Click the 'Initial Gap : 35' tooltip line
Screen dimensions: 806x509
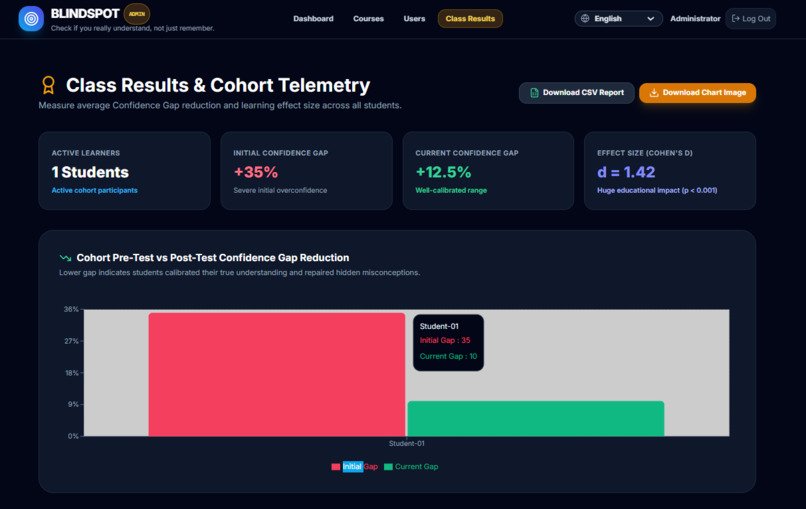(445, 340)
